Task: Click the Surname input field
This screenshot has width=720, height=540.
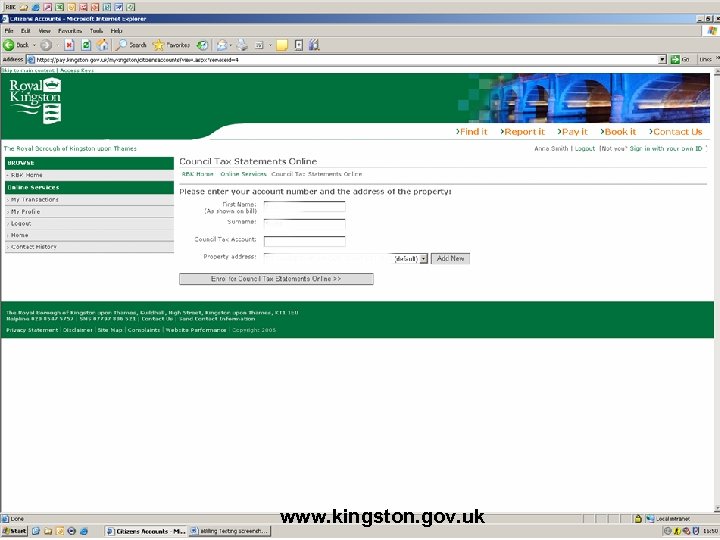Action: point(304,224)
